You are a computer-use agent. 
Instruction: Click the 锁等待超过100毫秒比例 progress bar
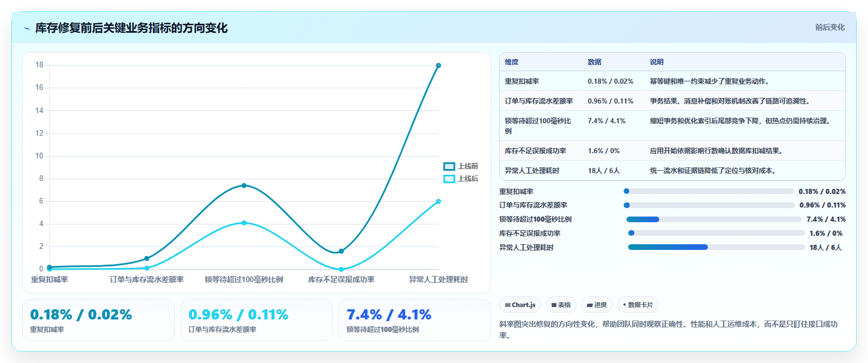pos(714,219)
